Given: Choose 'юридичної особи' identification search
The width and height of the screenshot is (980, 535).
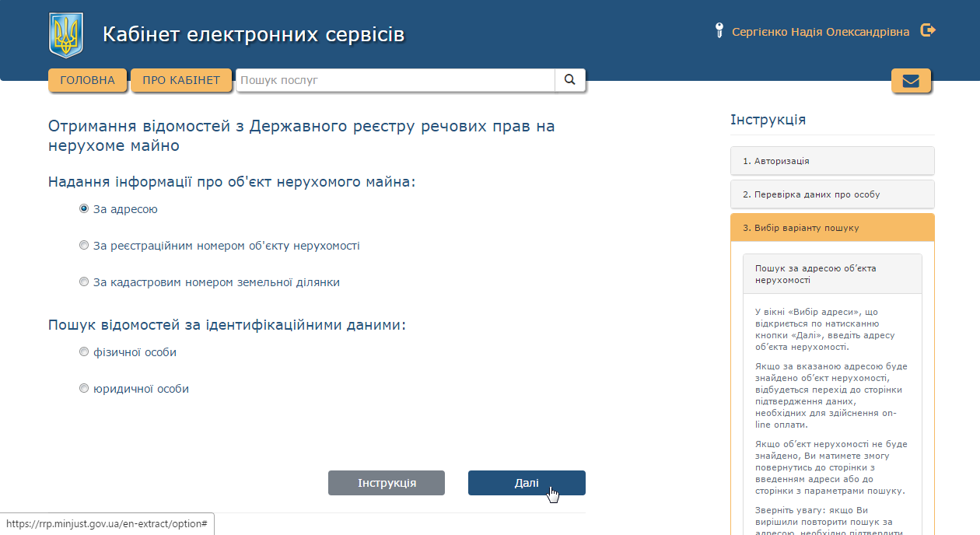Looking at the screenshot, I should (83, 388).
